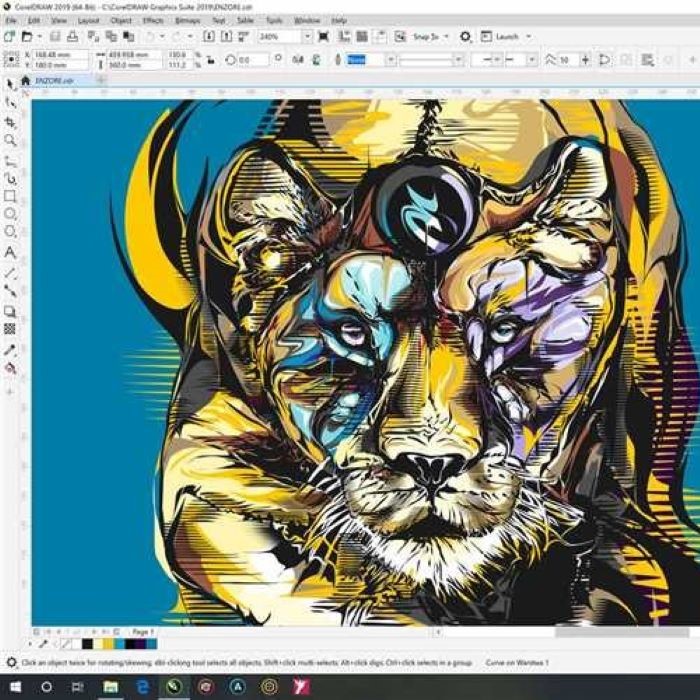This screenshot has height=700, width=700.
Task: Save the current document
Action: 55,37
